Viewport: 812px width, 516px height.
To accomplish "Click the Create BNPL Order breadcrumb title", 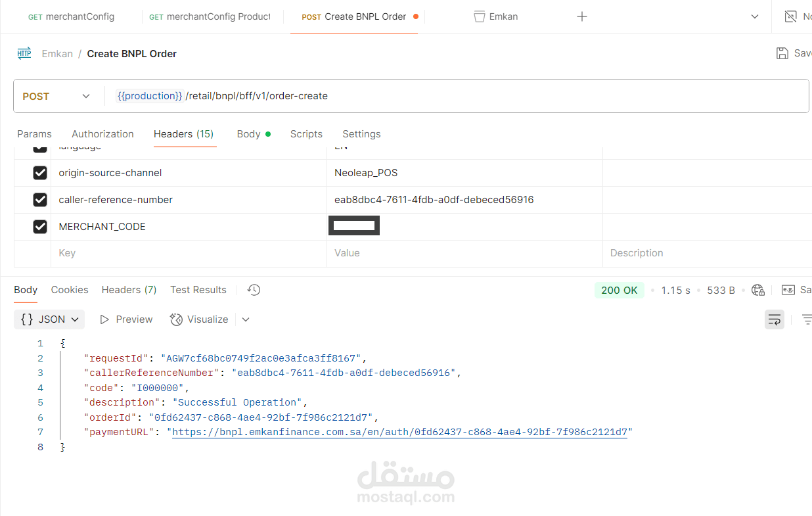I will [132, 54].
